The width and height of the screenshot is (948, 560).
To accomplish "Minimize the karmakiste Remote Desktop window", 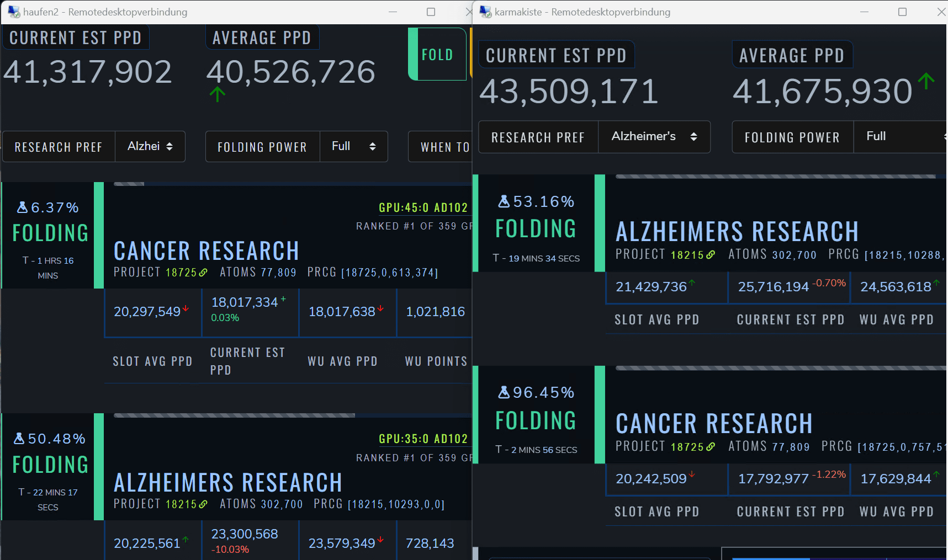I will [865, 12].
